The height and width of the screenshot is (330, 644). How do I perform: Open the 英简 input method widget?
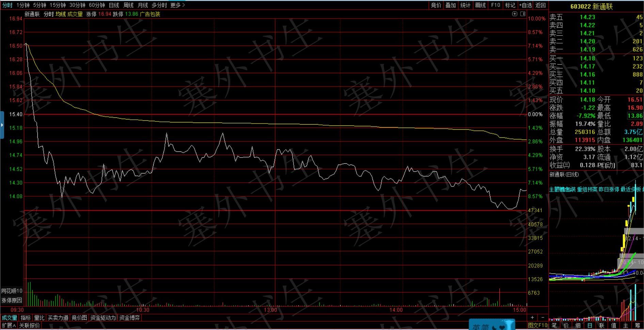[x=492, y=325]
